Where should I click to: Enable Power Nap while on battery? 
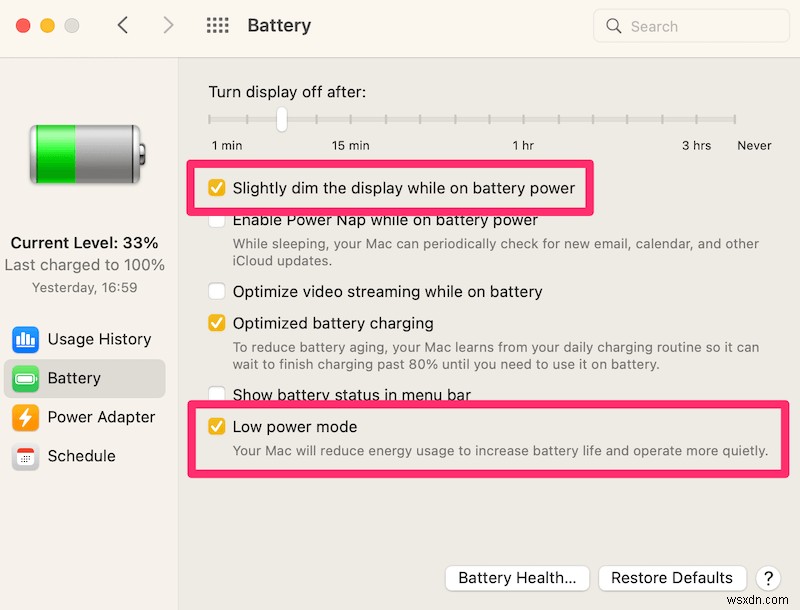point(217,220)
